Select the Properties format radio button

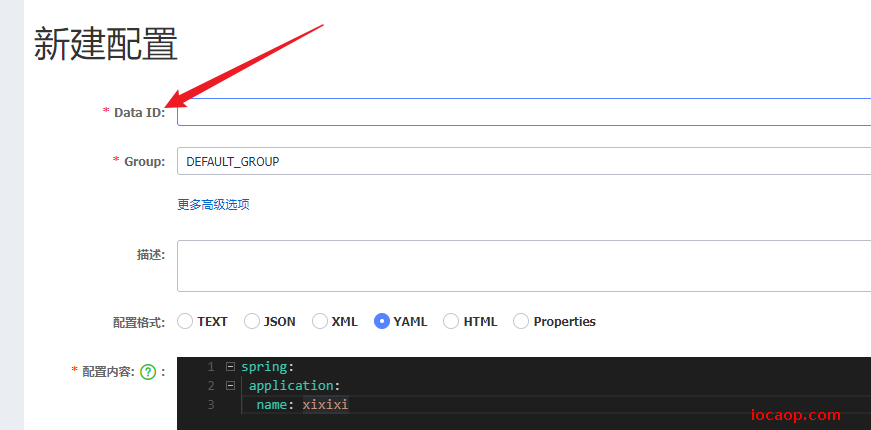(x=520, y=321)
